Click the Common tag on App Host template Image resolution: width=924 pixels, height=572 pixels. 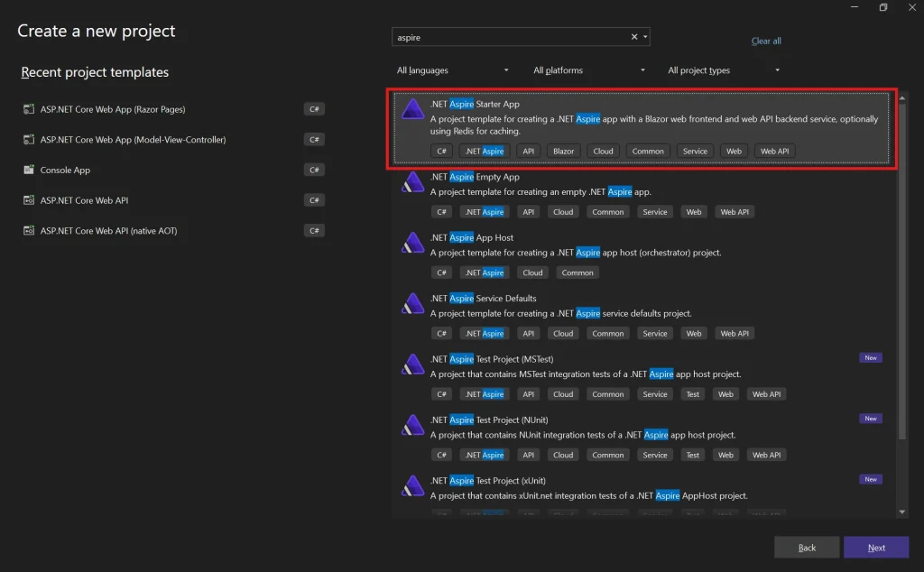point(577,272)
